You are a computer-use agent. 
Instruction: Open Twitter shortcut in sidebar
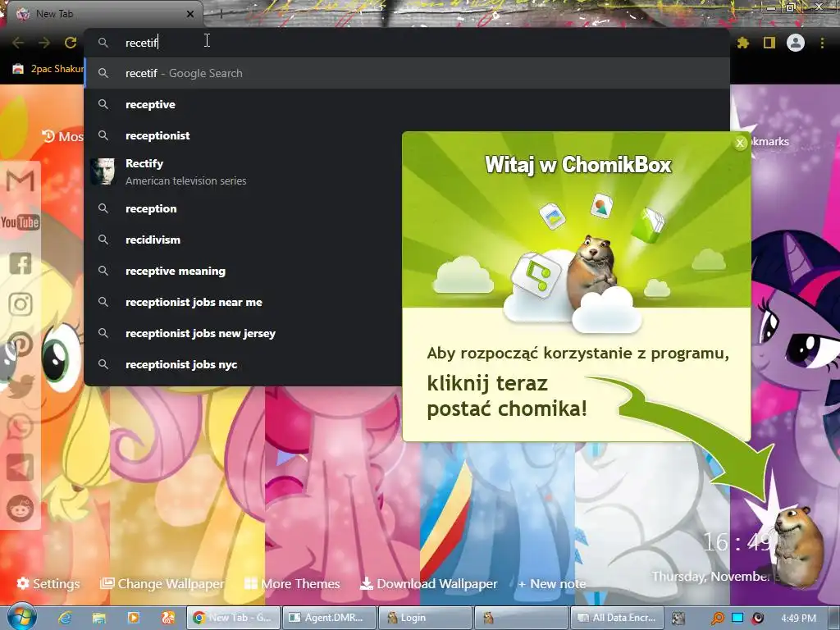[x=21, y=386]
